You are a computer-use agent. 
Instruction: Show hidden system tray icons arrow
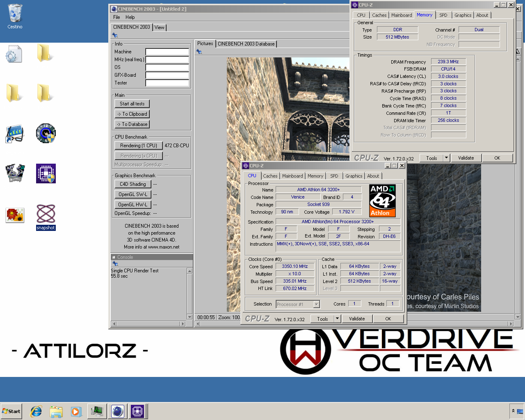tap(513, 411)
